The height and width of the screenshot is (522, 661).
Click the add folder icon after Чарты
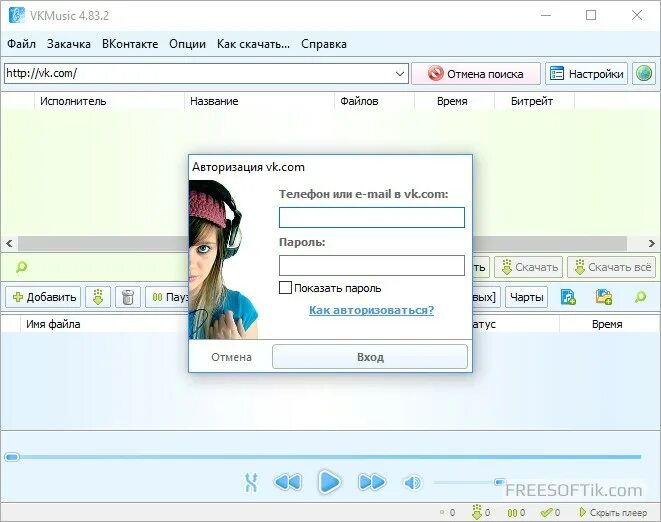coord(604,297)
